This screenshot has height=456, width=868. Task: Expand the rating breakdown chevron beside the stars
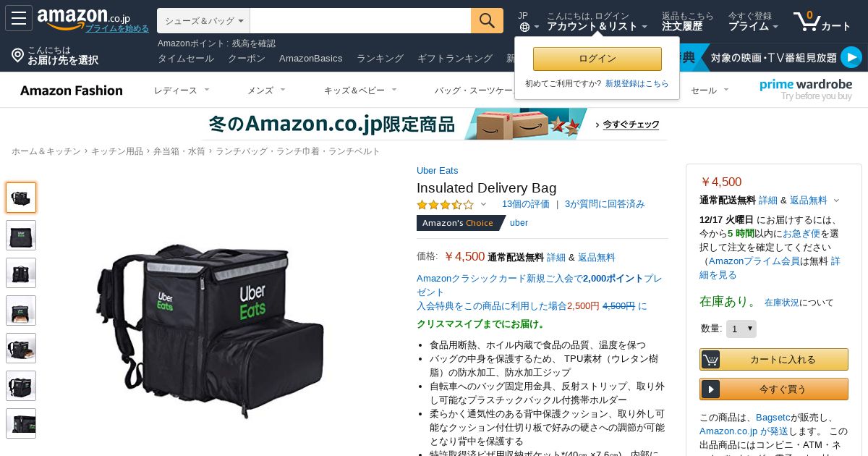click(484, 204)
